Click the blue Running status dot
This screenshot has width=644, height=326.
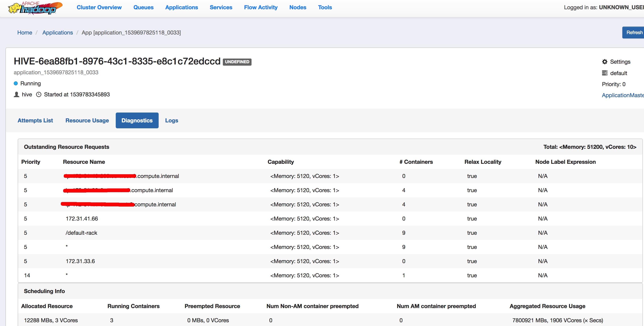[16, 83]
